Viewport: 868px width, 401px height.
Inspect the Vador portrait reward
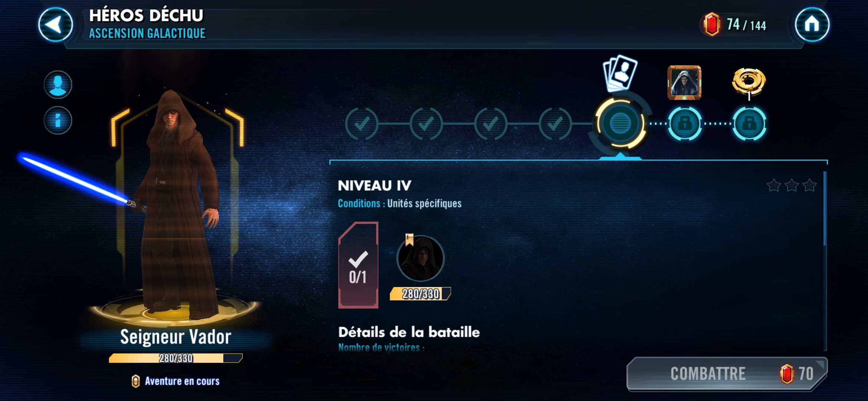click(x=684, y=82)
